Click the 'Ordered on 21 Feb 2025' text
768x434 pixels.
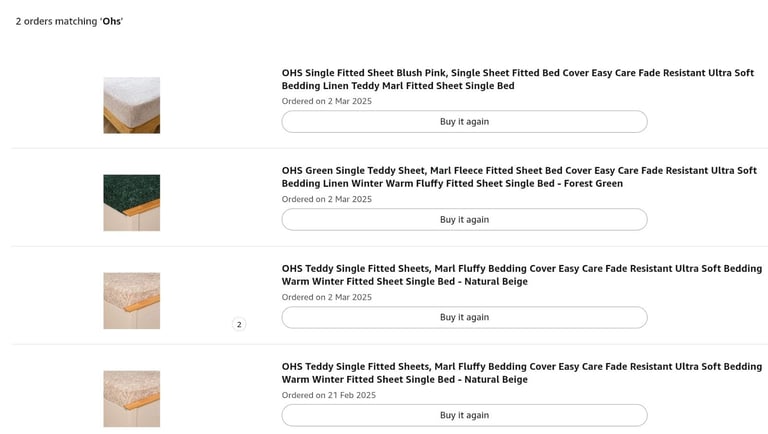tap(329, 395)
